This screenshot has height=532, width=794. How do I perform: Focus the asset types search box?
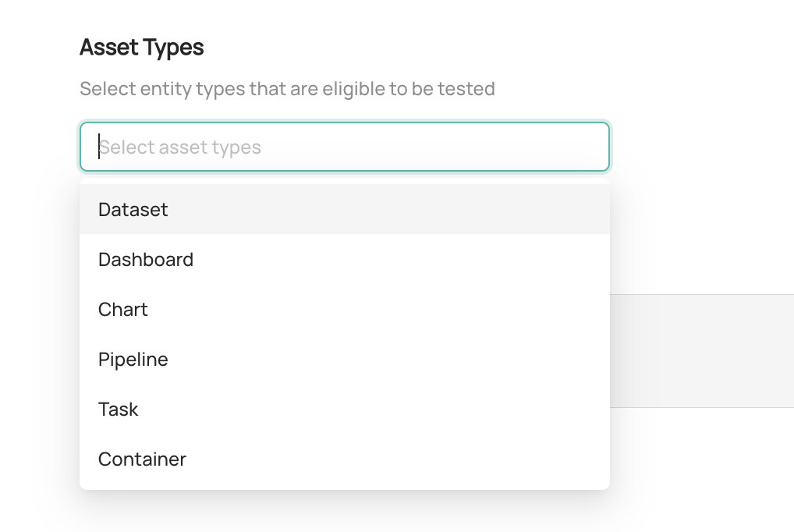point(344,147)
